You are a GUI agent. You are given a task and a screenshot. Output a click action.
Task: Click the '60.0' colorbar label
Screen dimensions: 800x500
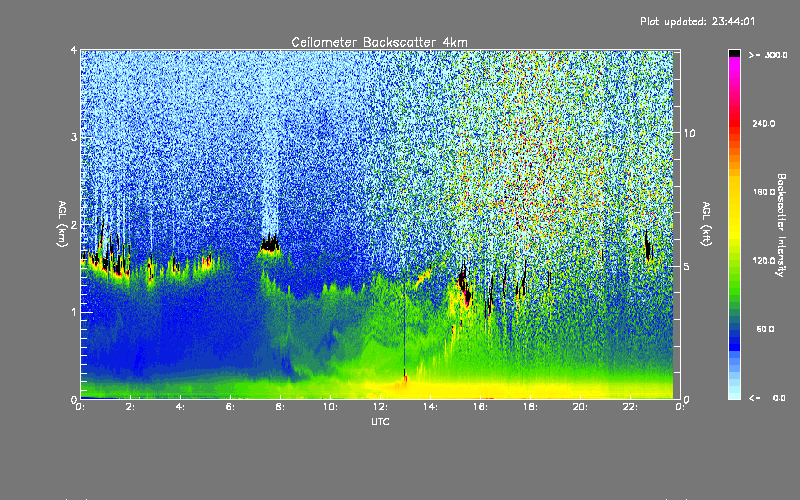point(765,329)
